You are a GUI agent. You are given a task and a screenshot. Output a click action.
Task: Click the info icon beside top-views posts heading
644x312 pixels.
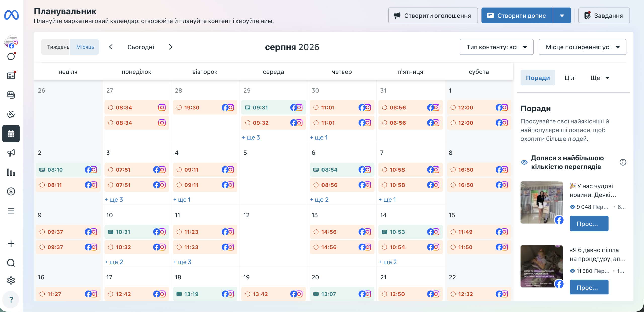623,162
